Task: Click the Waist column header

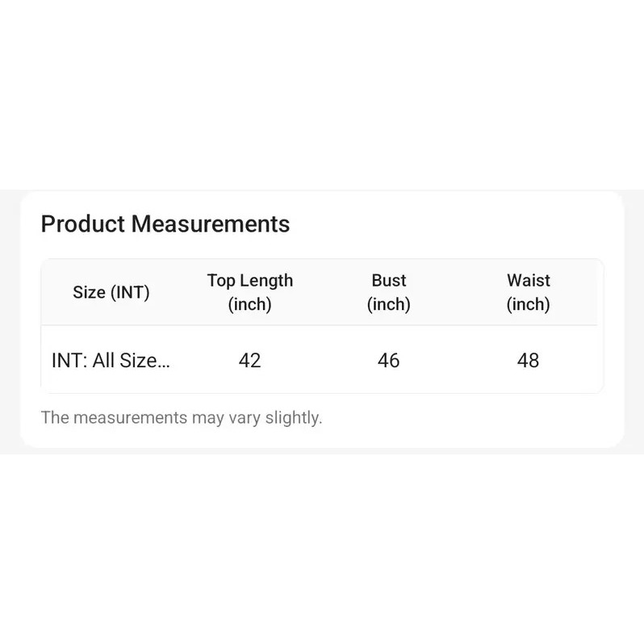Action: (x=528, y=292)
